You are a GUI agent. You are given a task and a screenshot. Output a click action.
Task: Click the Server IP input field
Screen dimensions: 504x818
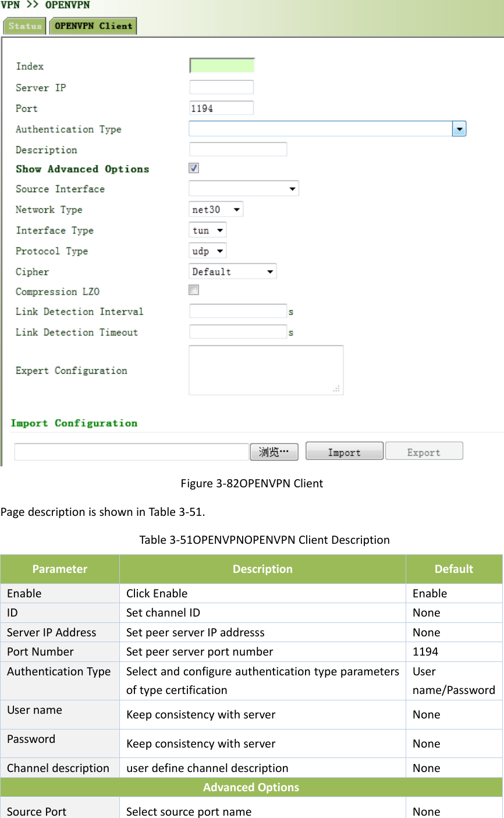pos(221,86)
